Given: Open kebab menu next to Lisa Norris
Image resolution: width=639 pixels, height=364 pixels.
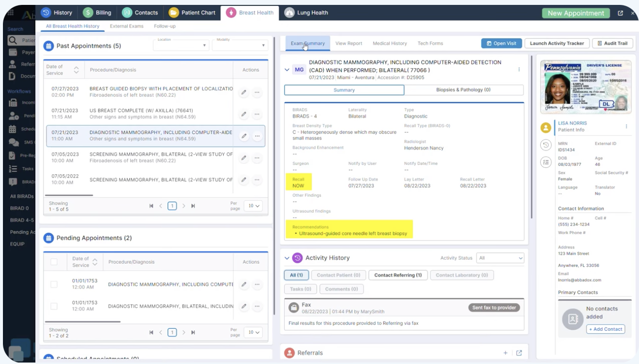Looking at the screenshot, I should tap(626, 127).
